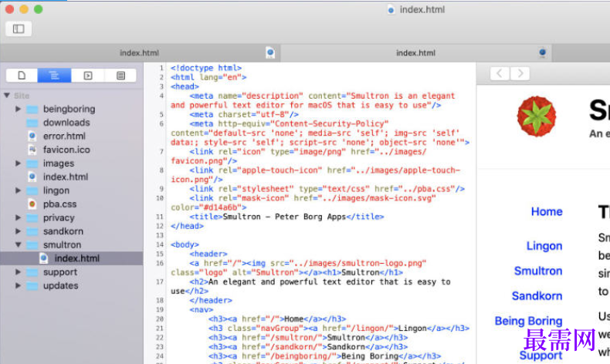
Task: Click the <header> tag in editor
Action: tap(208, 254)
